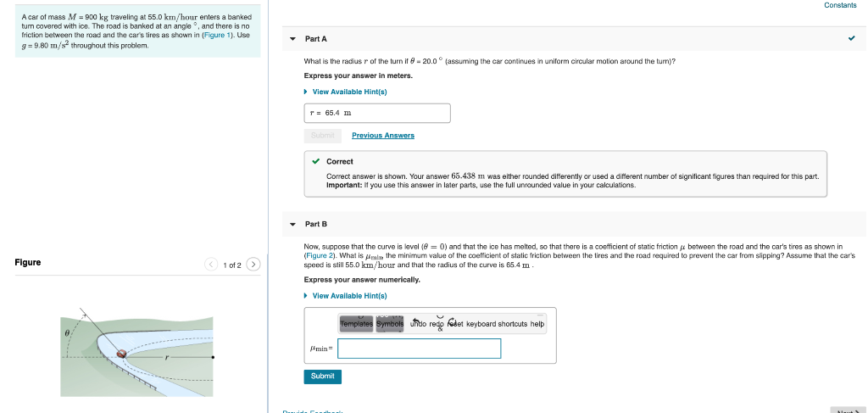Reset the equation editor

(455, 324)
